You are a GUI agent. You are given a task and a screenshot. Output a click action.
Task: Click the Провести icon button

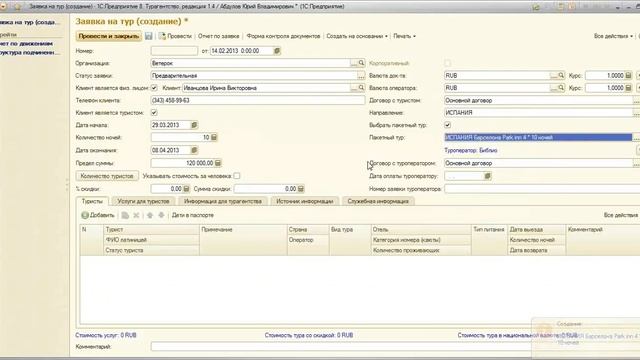[162, 36]
